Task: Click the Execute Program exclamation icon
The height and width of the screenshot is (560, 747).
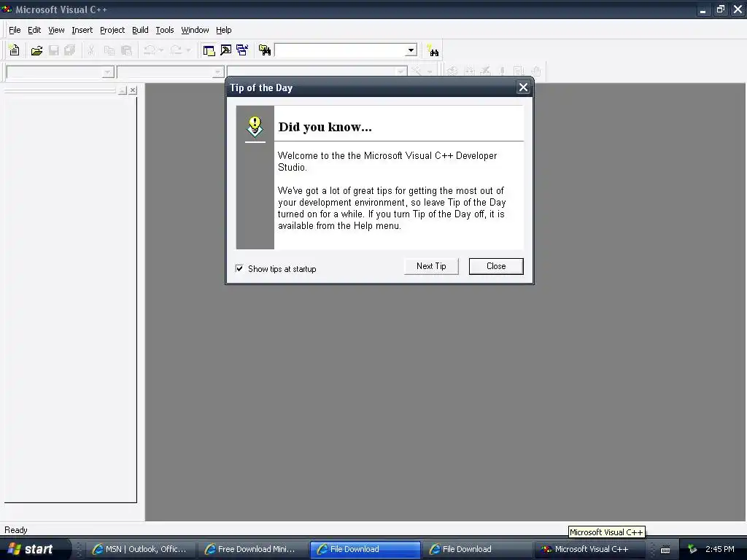Action: 502,71
